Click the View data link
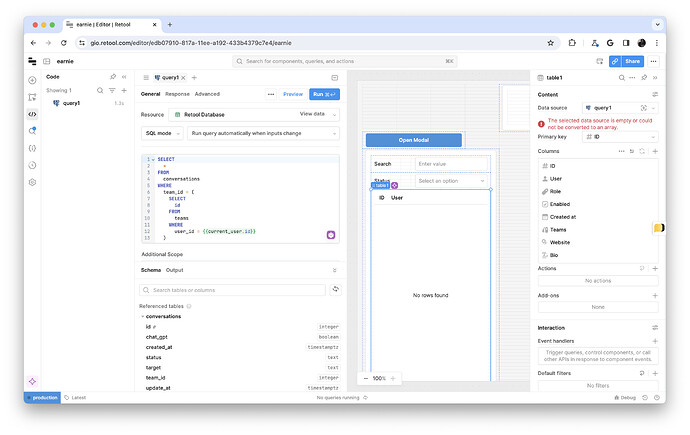 312,114
